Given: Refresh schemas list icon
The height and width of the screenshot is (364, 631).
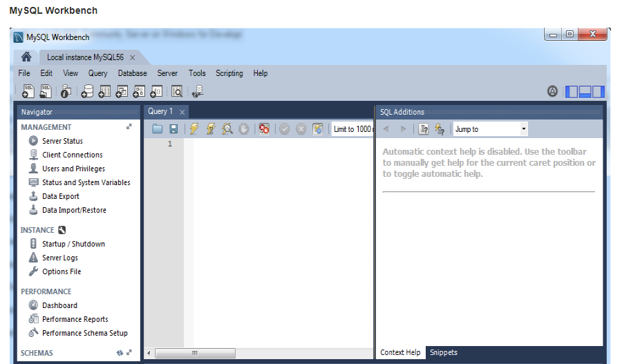Looking at the screenshot, I should pos(120,353).
